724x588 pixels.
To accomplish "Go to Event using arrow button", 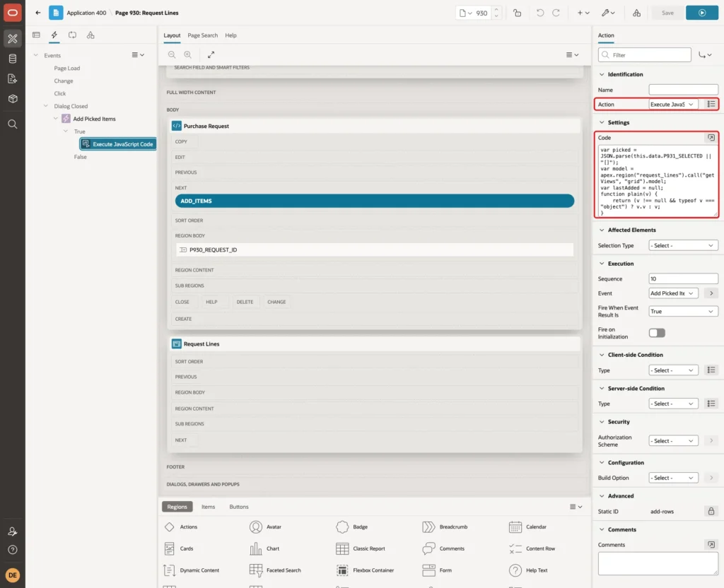I will (711, 293).
